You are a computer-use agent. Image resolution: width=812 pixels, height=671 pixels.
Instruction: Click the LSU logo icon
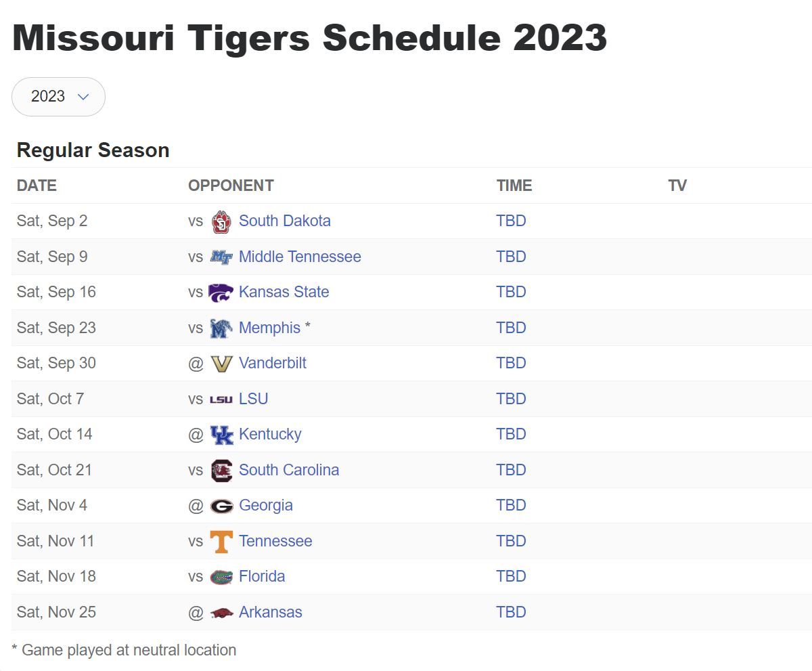pos(221,399)
